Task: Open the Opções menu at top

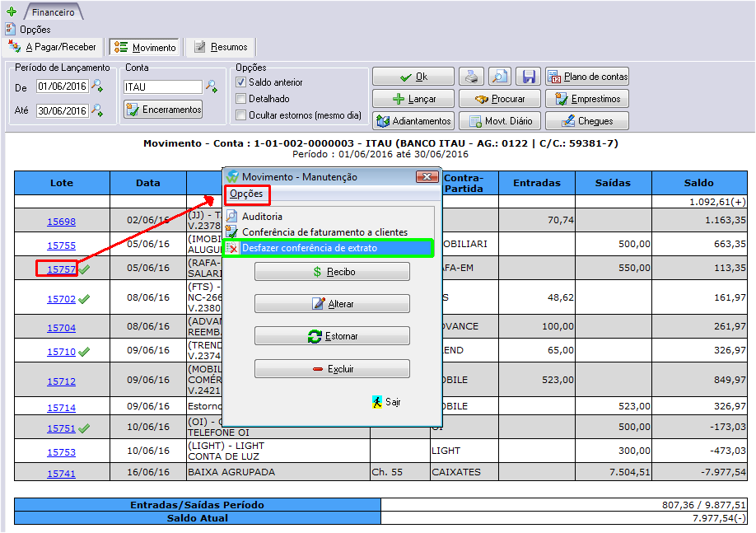Action: pos(29,30)
